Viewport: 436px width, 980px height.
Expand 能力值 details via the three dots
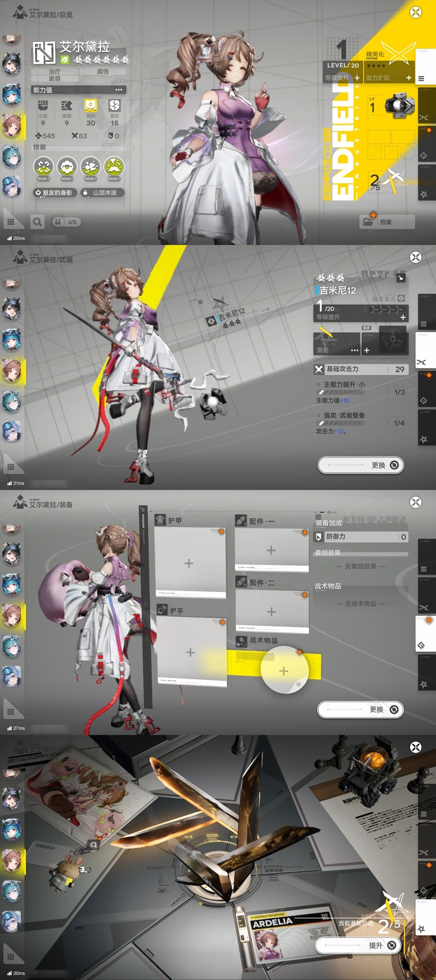pos(119,90)
